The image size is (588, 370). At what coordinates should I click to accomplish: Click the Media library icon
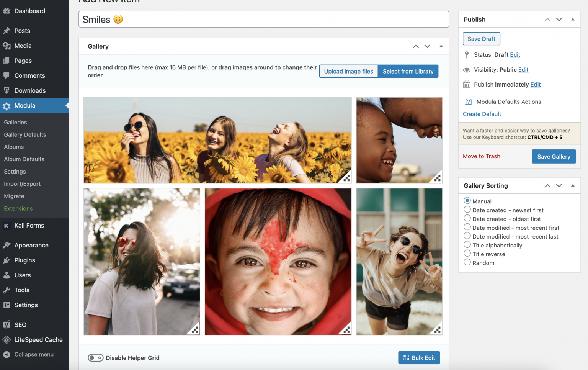pos(7,46)
